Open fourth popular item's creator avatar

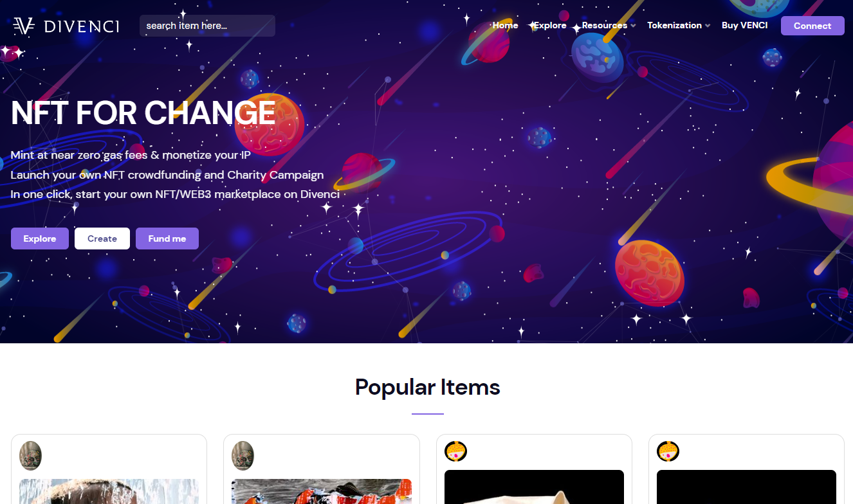(668, 451)
